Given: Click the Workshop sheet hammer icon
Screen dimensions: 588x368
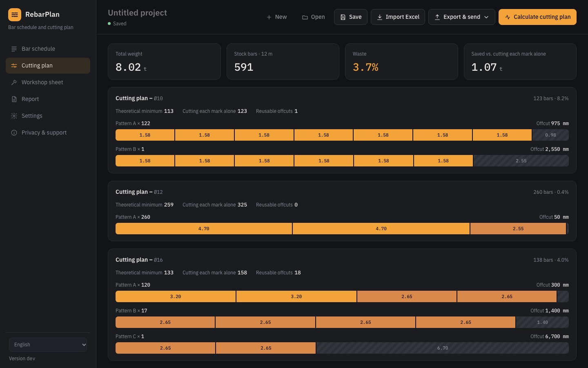Looking at the screenshot, I should point(14,83).
